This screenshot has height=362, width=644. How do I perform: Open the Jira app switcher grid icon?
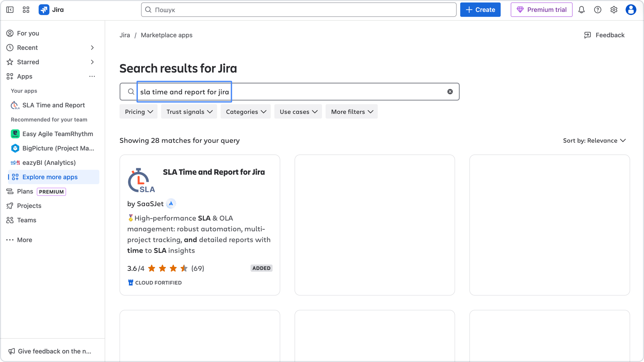pyautogui.click(x=26, y=10)
